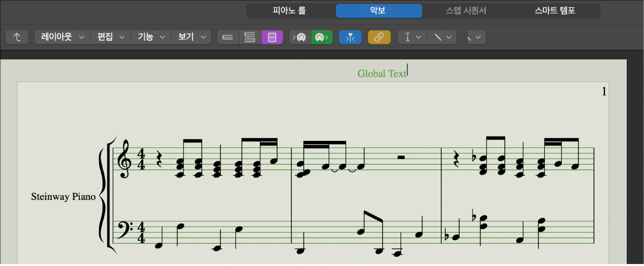Click the treble staff 4/4 time signature
This screenshot has width=644, height=266.
[x=142, y=159]
